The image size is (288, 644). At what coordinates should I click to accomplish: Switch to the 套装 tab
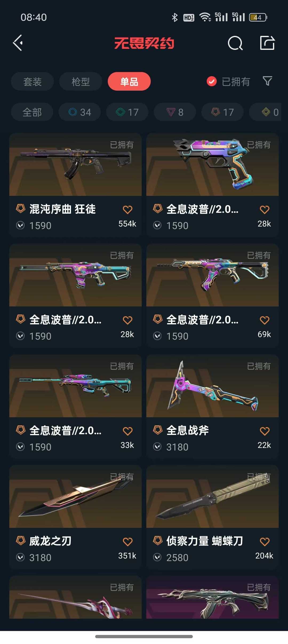pyautogui.click(x=32, y=81)
